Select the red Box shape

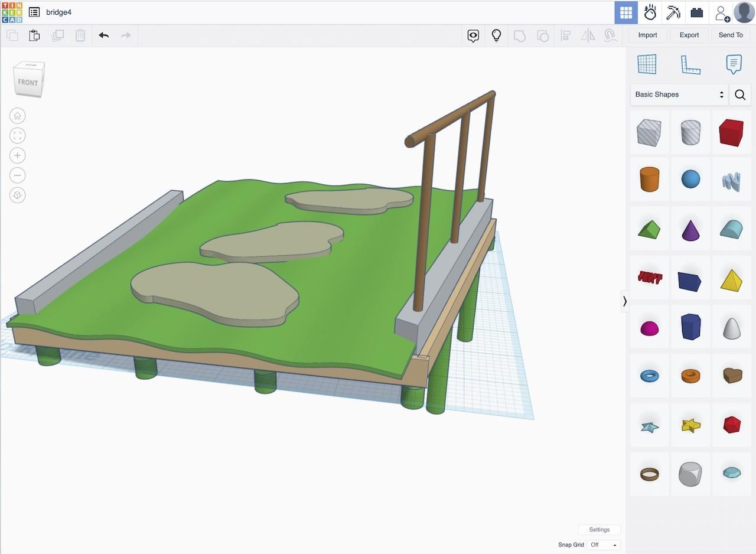pyautogui.click(x=731, y=132)
